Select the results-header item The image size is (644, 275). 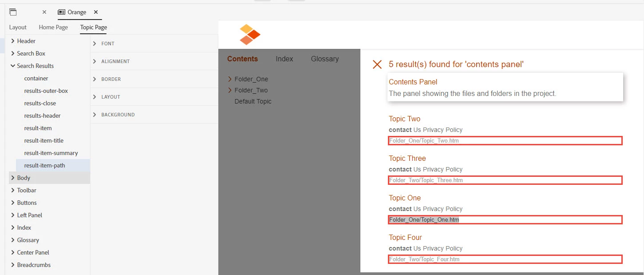tap(42, 116)
